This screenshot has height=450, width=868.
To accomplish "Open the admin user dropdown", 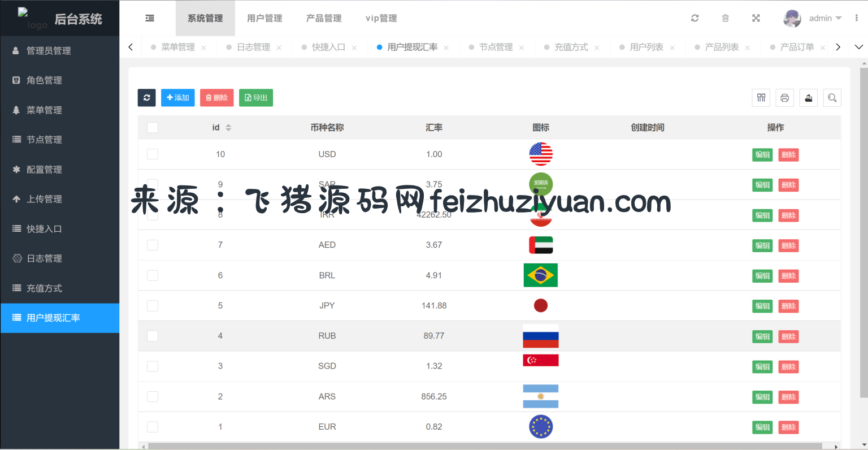I will (814, 18).
